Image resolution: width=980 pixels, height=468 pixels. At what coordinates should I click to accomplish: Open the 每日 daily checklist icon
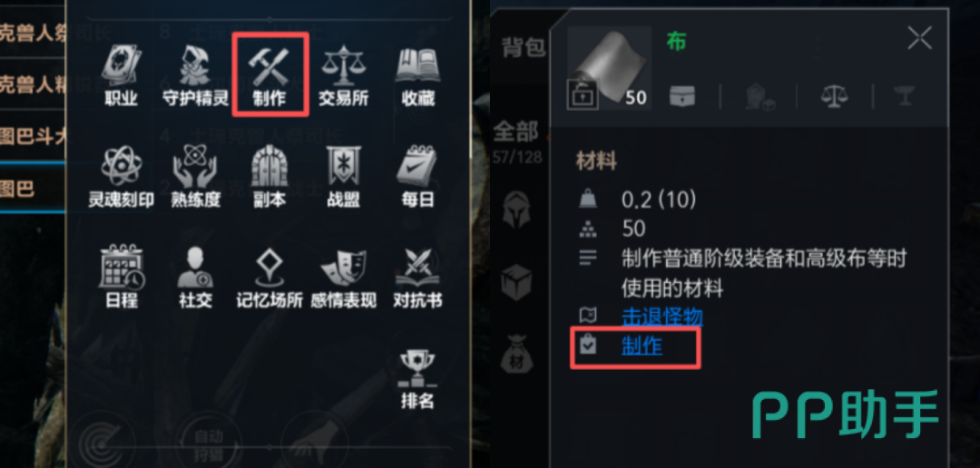pos(417,176)
